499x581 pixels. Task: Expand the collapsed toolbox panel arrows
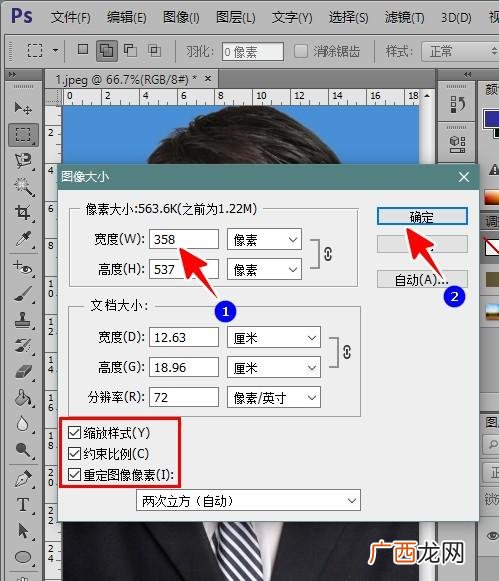pos(12,74)
